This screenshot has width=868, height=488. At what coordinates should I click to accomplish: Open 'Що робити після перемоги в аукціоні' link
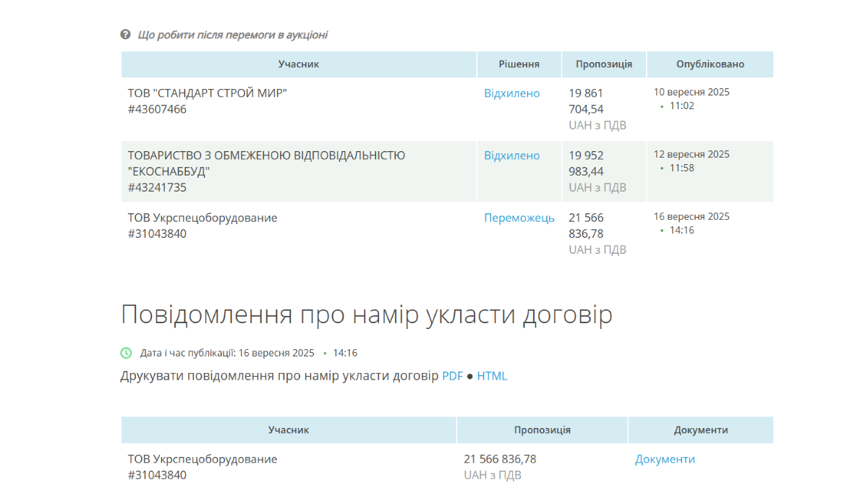coord(232,35)
